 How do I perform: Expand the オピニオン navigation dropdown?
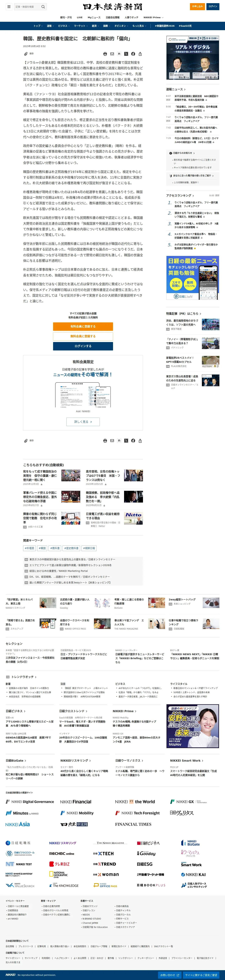(x=121, y=26)
